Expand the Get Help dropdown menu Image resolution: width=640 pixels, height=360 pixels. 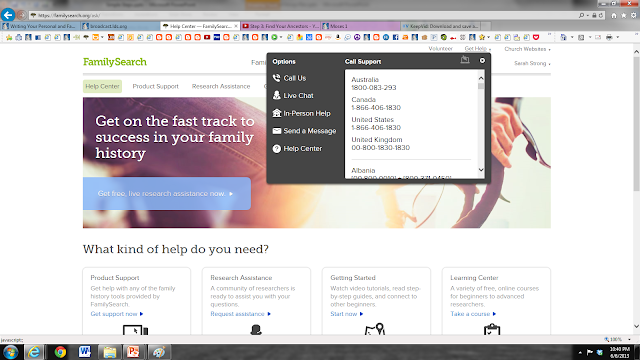[x=478, y=49]
